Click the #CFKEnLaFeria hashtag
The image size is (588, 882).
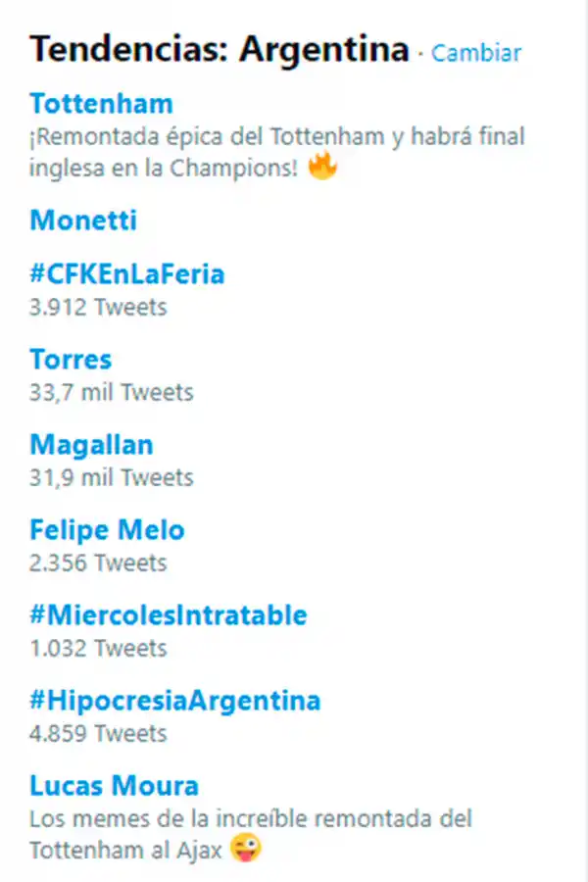(127, 273)
